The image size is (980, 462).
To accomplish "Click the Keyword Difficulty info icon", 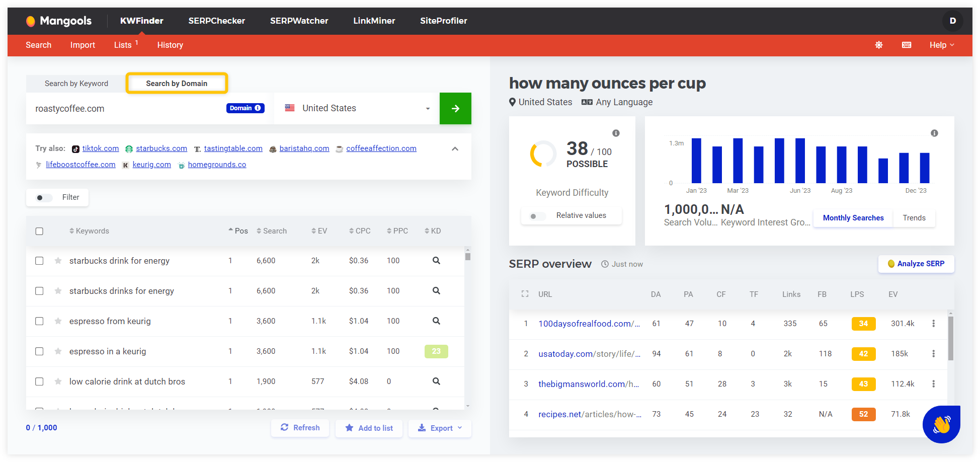I will pos(616,133).
